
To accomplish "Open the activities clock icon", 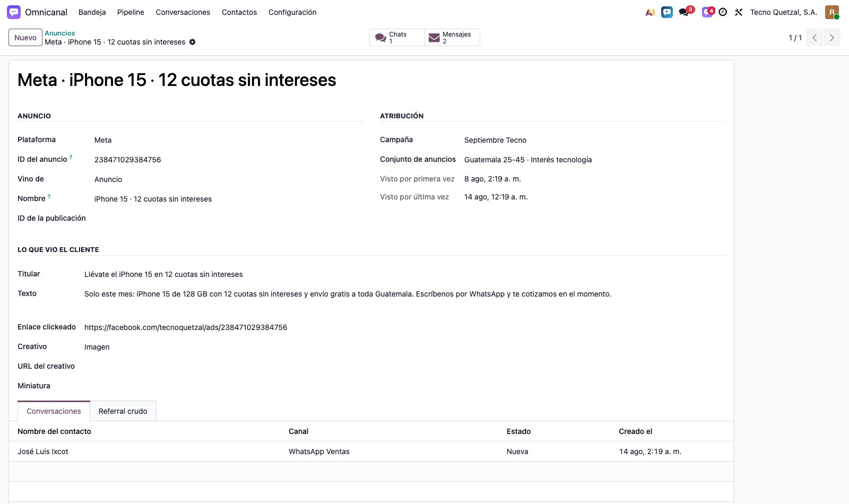I will tap(723, 12).
